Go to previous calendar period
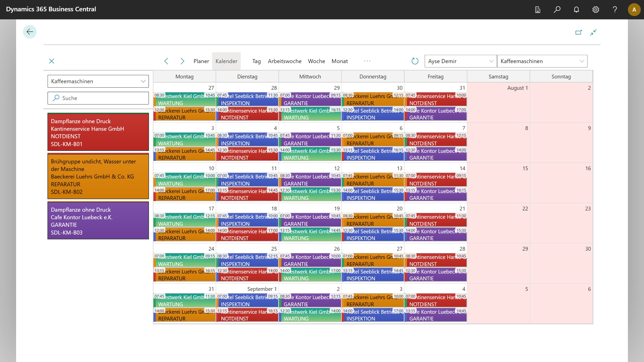The height and width of the screenshot is (362, 644). [x=166, y=61]
